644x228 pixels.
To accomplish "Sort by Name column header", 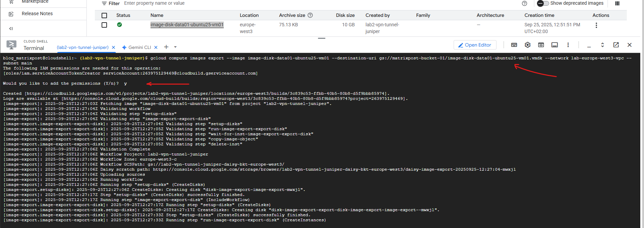I will tap(157, 15).
